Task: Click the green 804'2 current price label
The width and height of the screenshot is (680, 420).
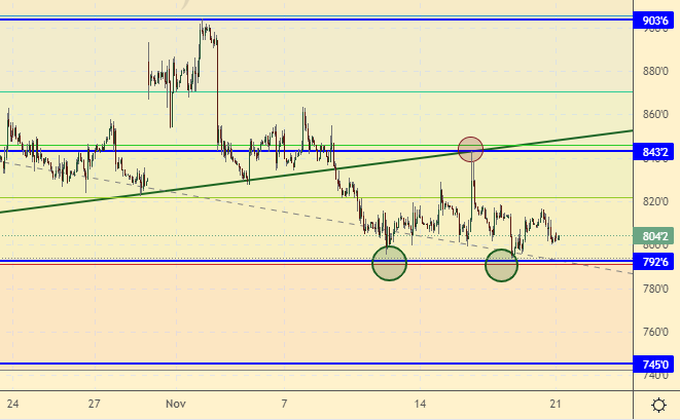Action: click(x=656, y=237)
